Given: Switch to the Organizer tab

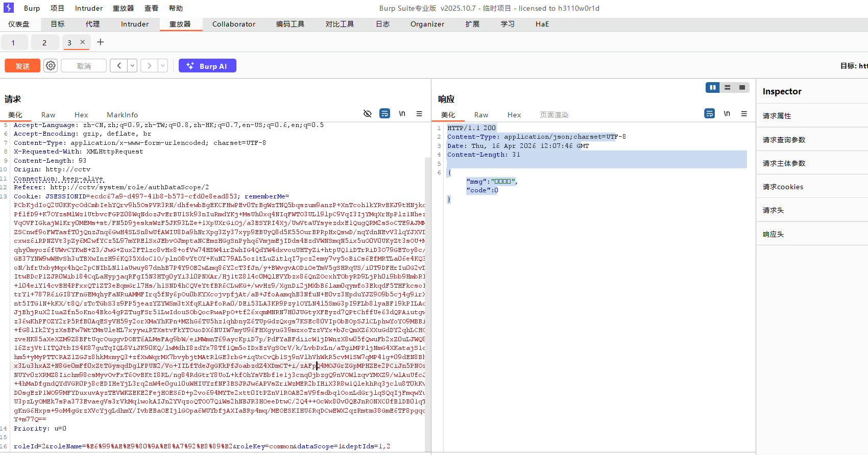Looking at the screenshot, I should [427, 24].
